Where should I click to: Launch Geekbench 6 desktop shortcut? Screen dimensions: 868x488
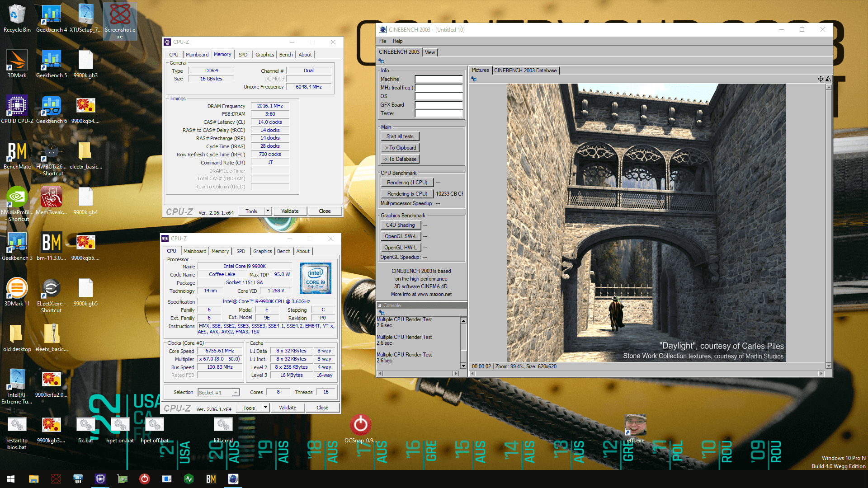[x=51, y=110]
